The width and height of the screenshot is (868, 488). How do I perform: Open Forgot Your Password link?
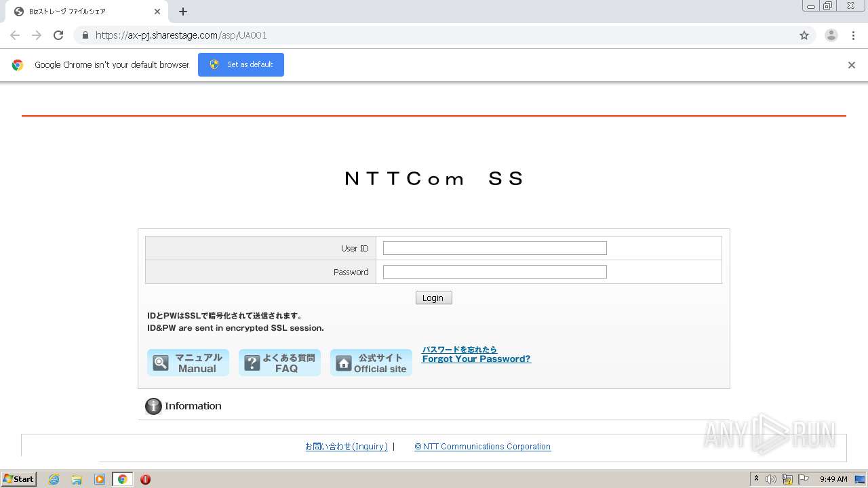tap(476, 354)
